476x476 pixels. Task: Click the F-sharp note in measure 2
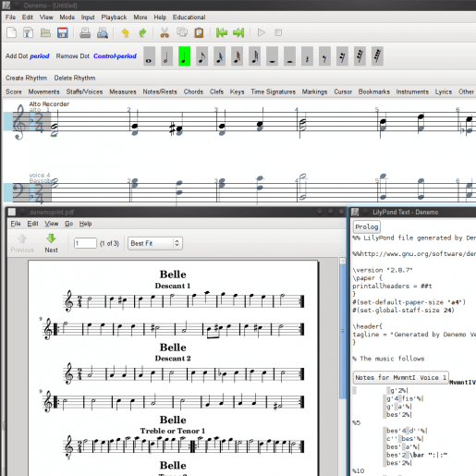179,128
